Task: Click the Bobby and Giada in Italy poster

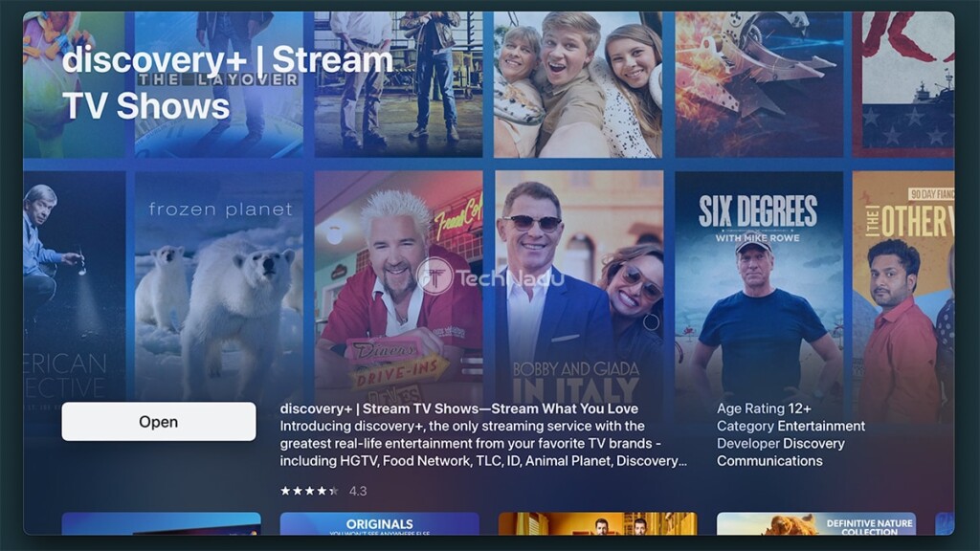Action: pos(579,285)
